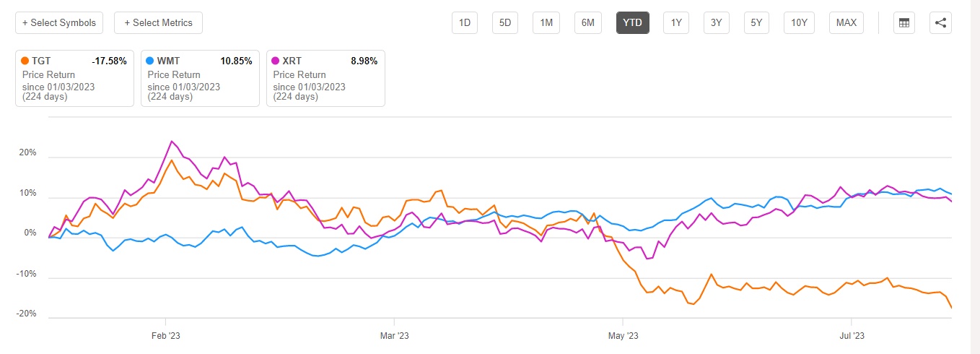Select the 3Y time range
The height and width of the screenshot is (354, 980).
click(x=716, y=22)
